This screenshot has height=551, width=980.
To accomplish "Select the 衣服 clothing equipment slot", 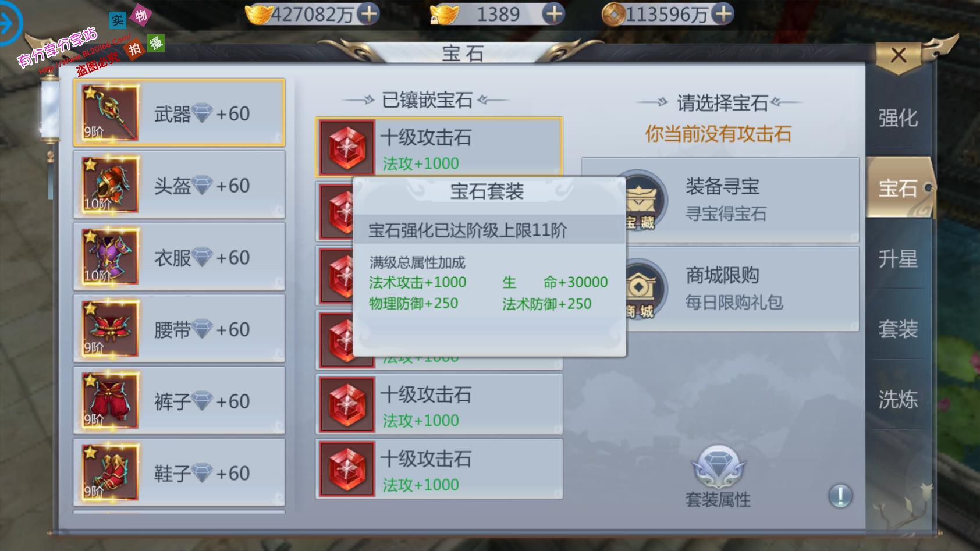I will [x=179, y=257].
